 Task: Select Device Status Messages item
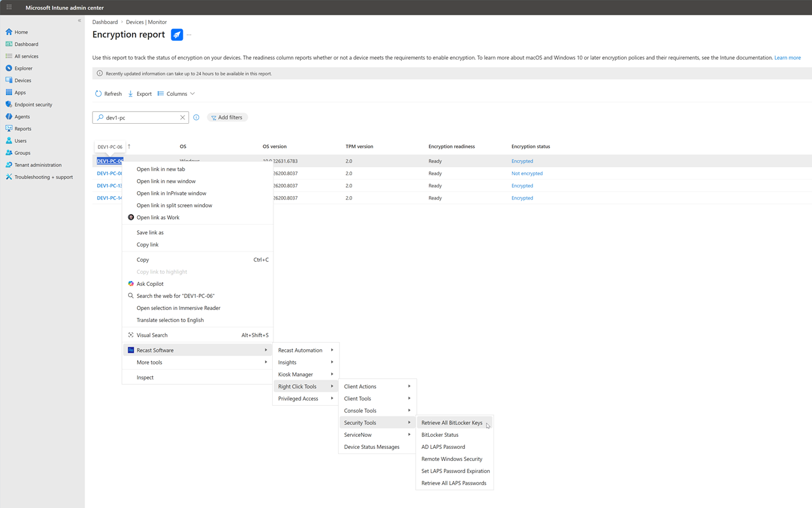[x=377, y=446]
